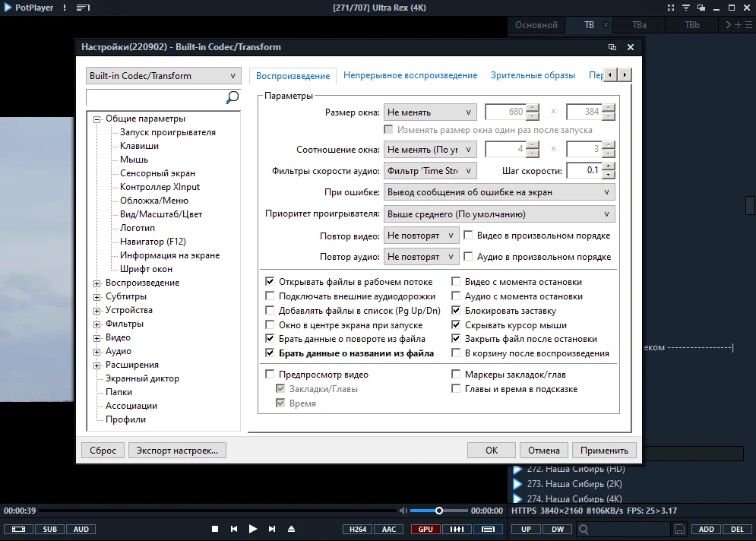Screen dimensions: 756x541
Task: Open Приоритет проигрывателя combo box
Action: click(499, 214)
